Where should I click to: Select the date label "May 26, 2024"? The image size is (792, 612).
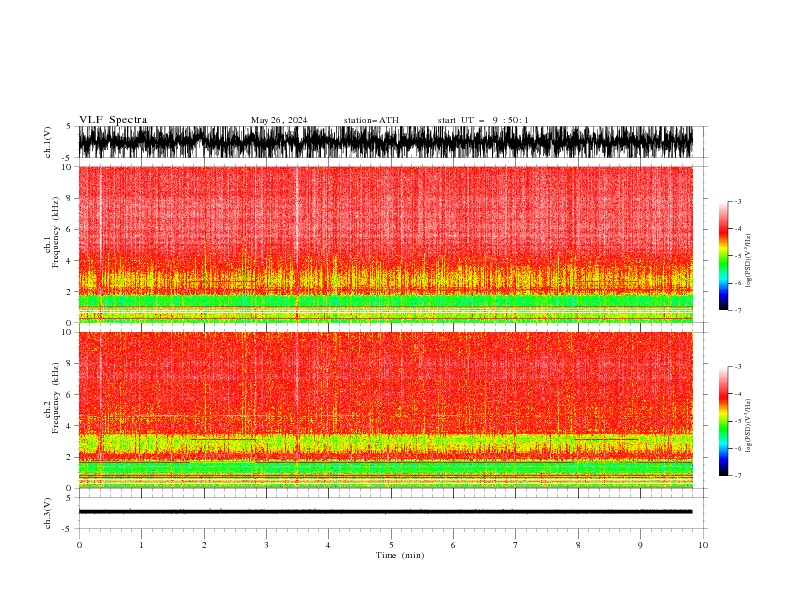click(x=279, y=120)
